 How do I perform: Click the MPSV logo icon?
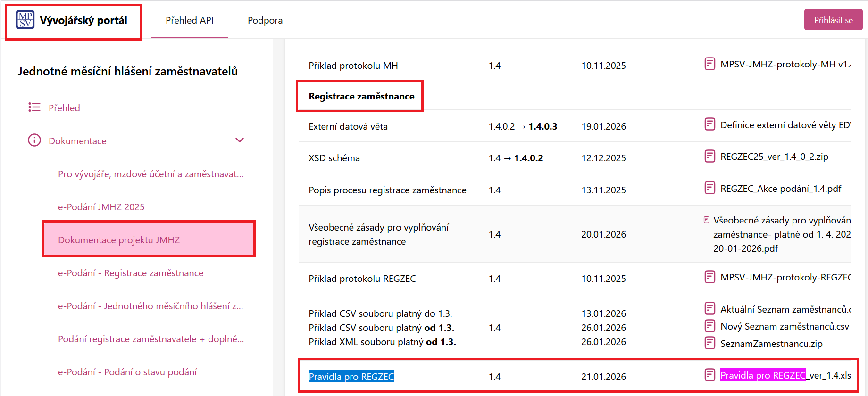[25, 20]
